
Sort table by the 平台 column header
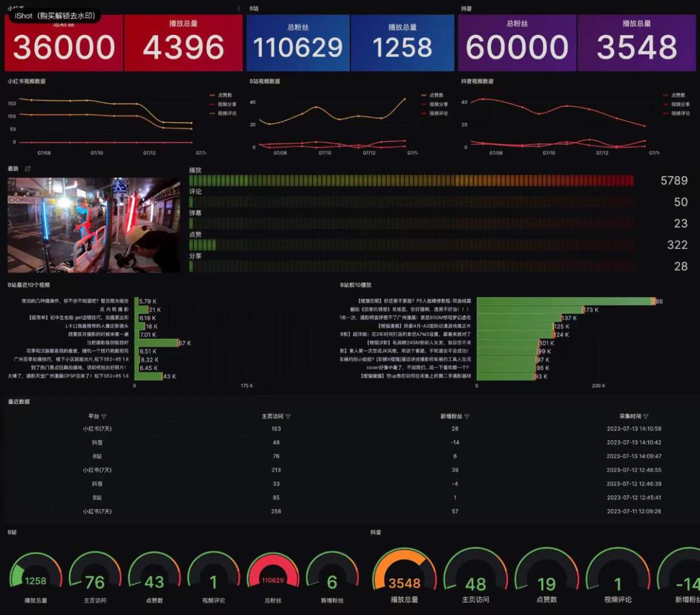click(x=93, y=416)
